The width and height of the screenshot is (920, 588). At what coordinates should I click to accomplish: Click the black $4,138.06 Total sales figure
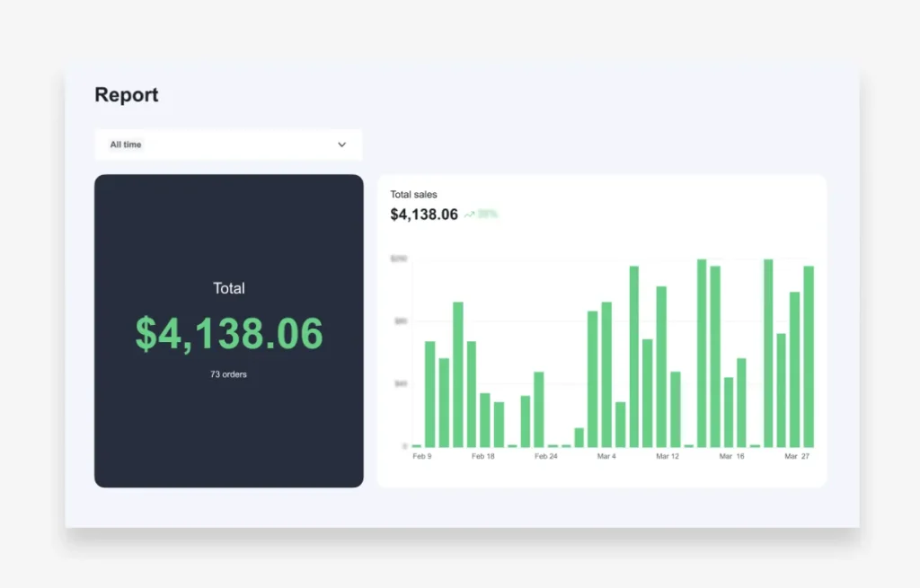[x=424, y=215]
